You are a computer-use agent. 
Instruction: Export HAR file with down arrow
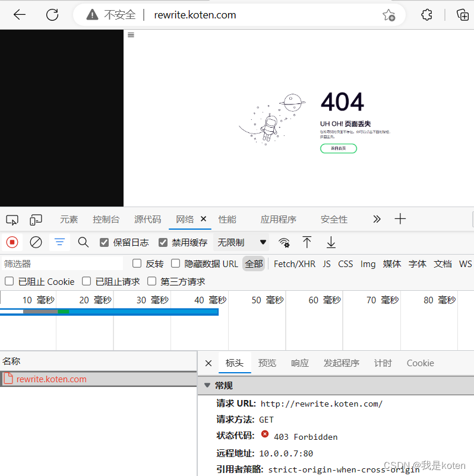[x=331, y=242]
